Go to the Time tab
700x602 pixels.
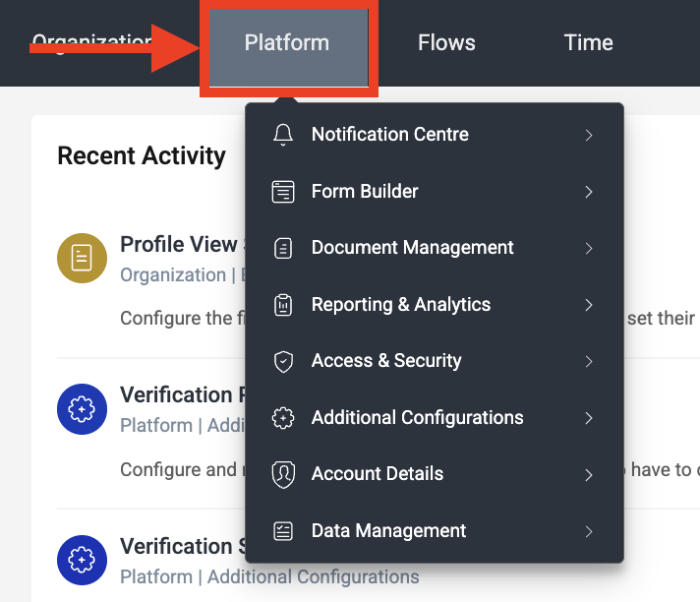pyautogui.click(x=588, y=43)
